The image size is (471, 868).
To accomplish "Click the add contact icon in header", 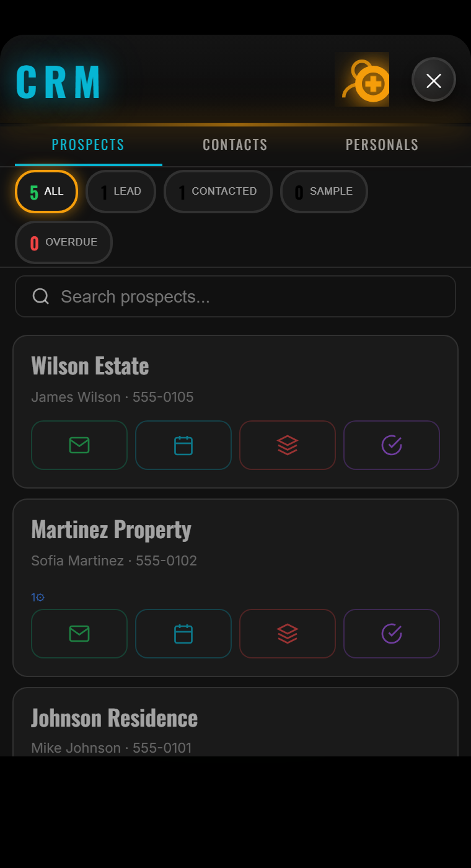I will (x=363, y=79).
